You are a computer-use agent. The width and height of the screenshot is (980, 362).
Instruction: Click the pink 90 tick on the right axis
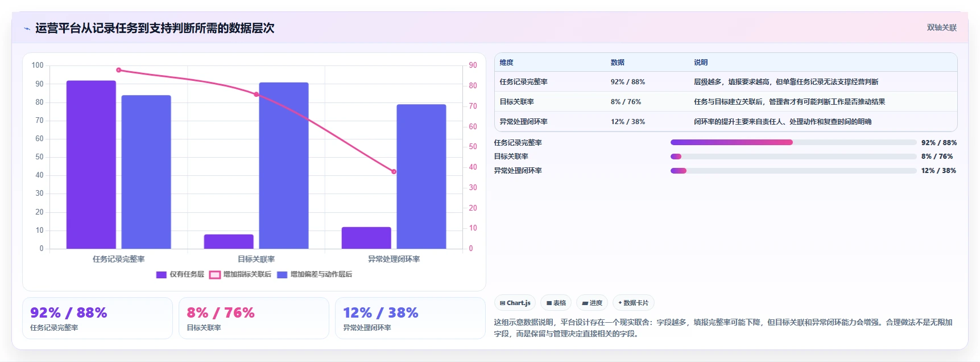473,65
